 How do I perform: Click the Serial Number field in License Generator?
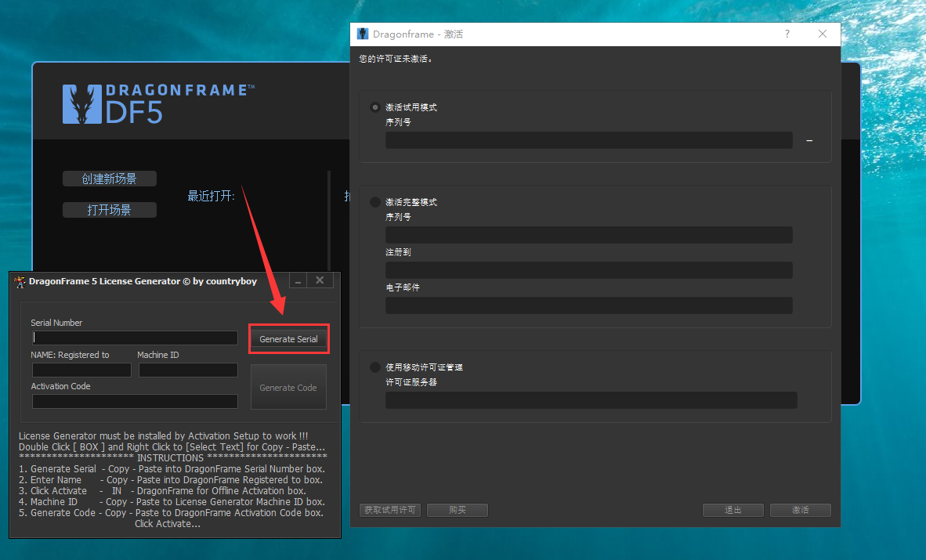pos(134,338)
